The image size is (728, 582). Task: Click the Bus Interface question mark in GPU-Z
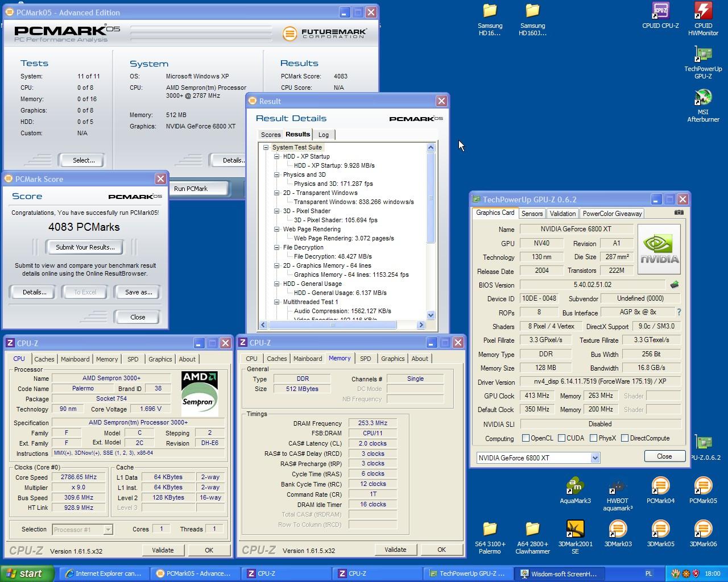tap(679, 312)
